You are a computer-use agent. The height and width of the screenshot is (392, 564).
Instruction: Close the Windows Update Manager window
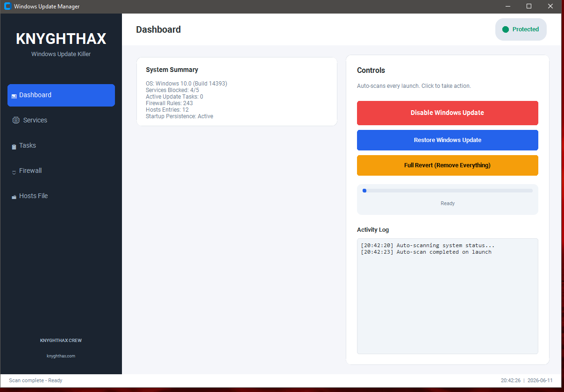tap(550, 7)
